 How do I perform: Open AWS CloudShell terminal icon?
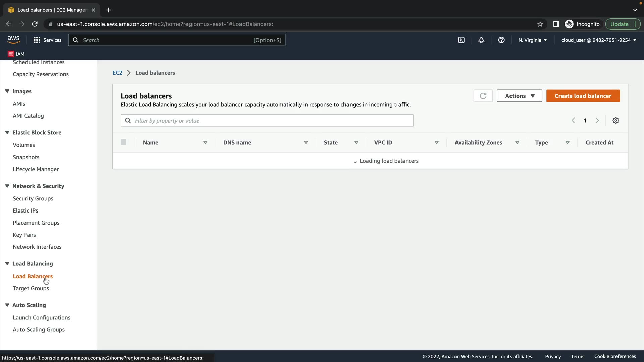(461, 40)
